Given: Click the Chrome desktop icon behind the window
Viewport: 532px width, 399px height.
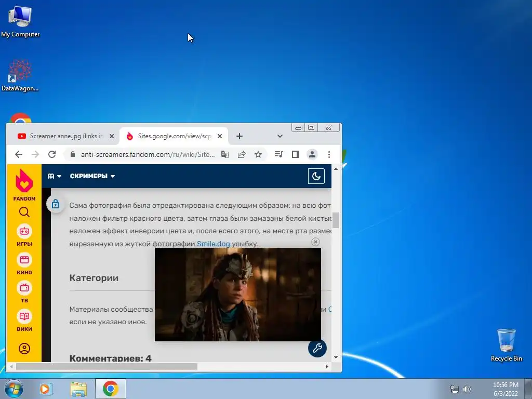Looking at the screenshot, I should (20, 118).
